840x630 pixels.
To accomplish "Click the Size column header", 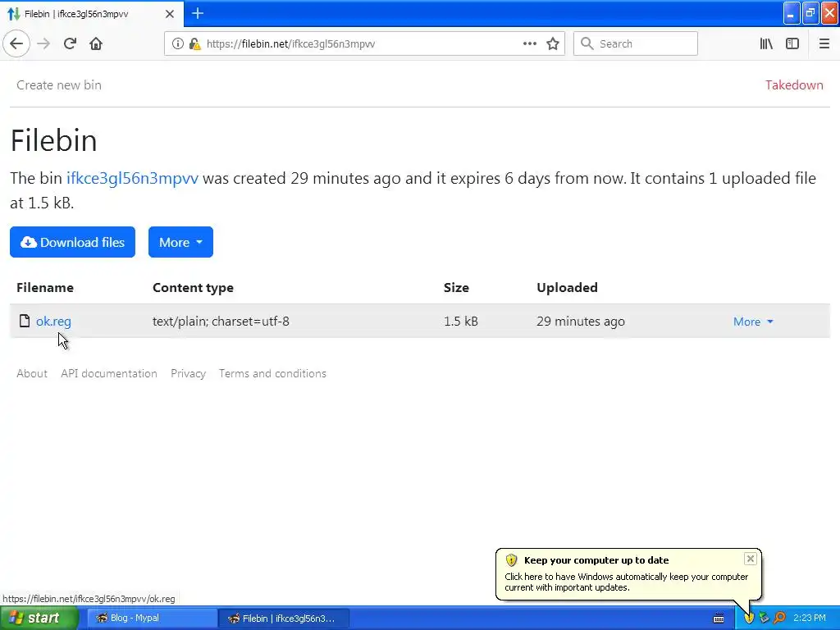I will click(x=456, y=288).
